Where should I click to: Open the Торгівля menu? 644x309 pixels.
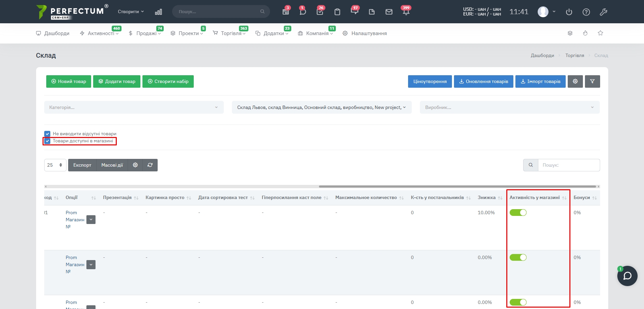tap(231, 33)
